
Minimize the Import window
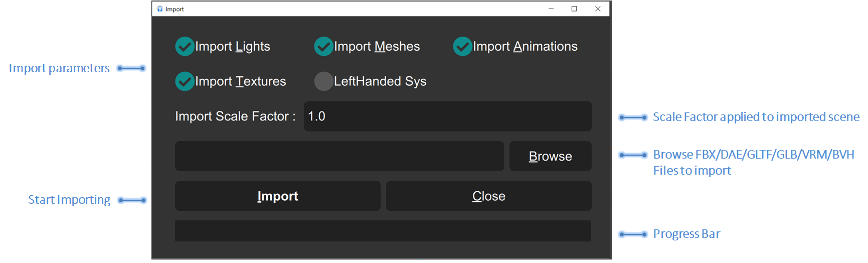pos(551,9)
